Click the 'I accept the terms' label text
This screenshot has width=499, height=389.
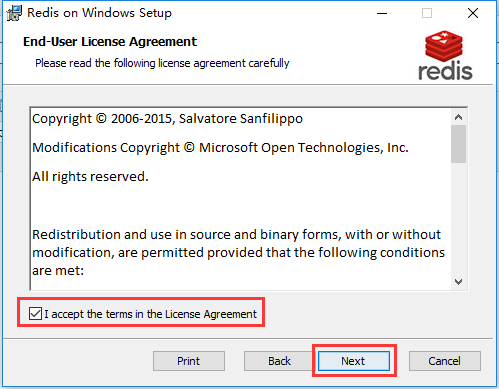(x=150, y=314)
